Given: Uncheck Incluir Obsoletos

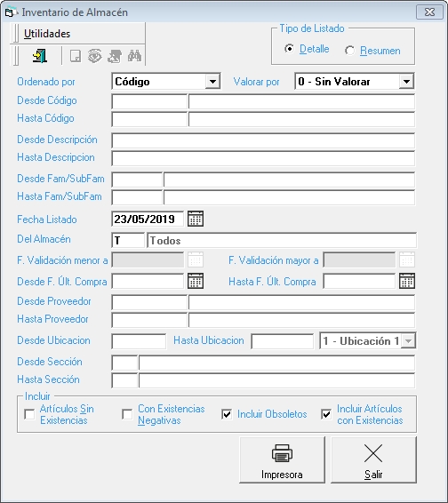Looking at the screenshot, I should (227, 414).
